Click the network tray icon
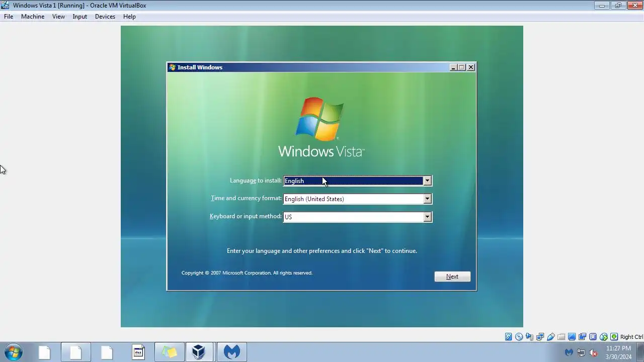 (x=581, y=352)
